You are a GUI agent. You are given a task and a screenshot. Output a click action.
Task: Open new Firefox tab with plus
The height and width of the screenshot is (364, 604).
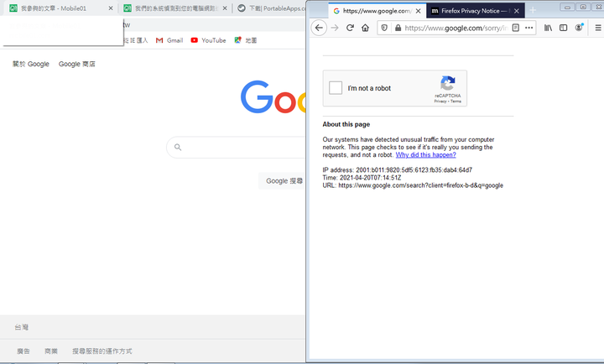coord(533,10)
